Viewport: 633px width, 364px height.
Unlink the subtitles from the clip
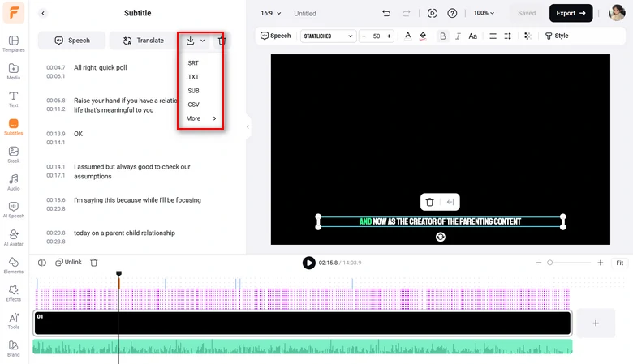click(68, 263)
